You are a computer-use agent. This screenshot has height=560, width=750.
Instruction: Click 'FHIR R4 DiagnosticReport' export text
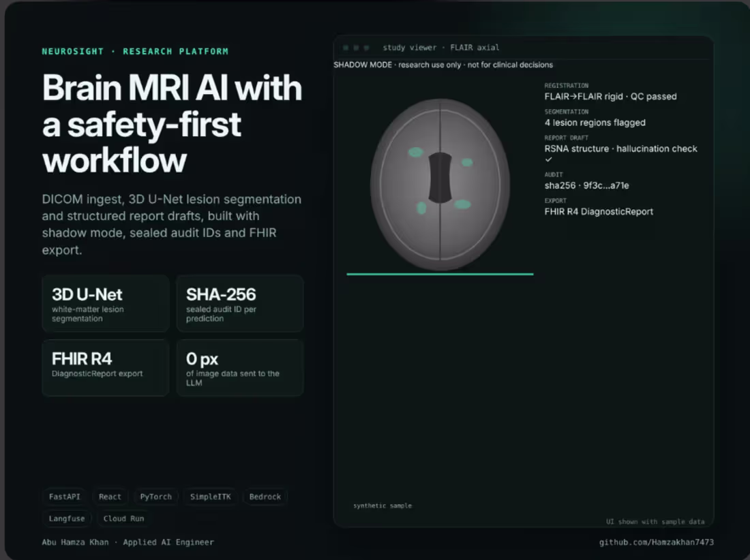599,212
